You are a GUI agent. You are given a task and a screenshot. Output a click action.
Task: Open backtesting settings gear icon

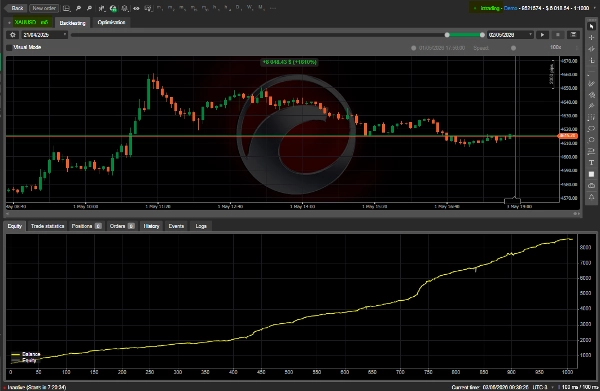13,35
